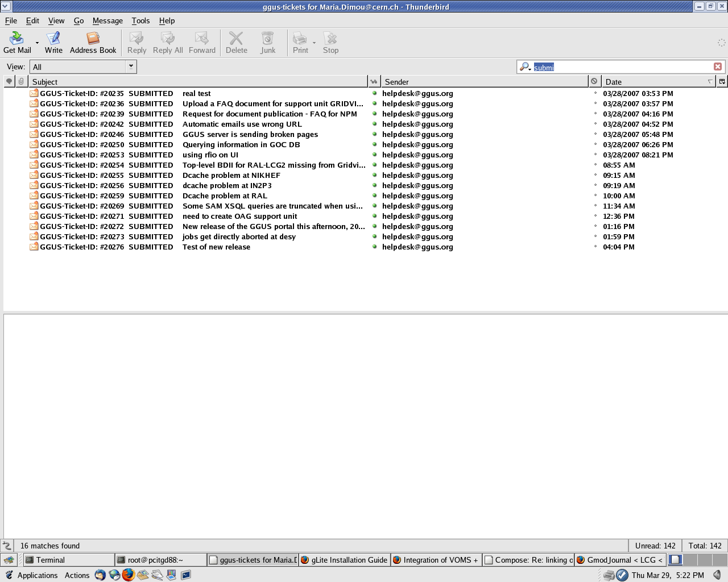Image resolution: width=728 pixels, height=582 pixels.
Task: Open the Message menu
Action: 107,20
